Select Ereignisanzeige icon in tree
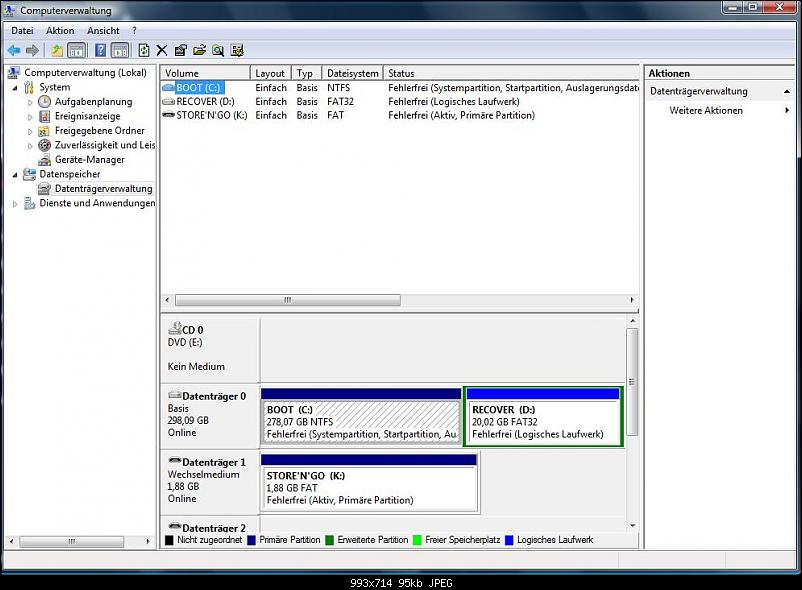Image resolution: width=802 pixels, height=590 pixels. click(x=44, y=116)
